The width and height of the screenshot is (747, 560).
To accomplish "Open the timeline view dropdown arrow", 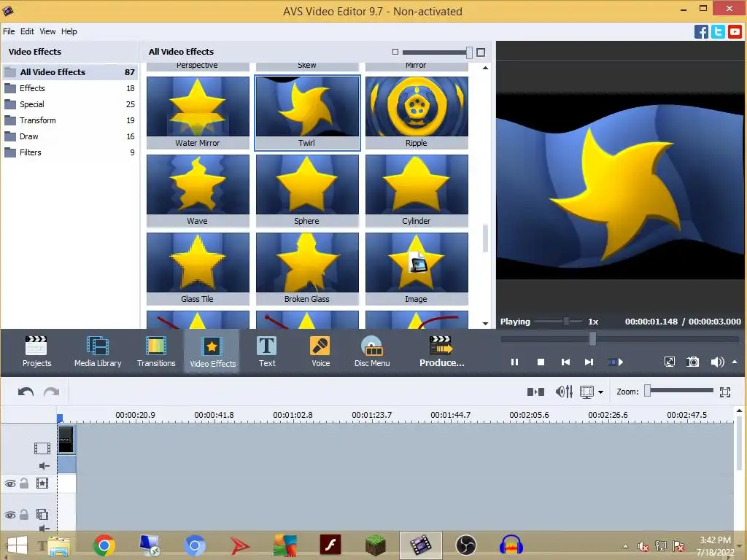I will pyautogui.click(x=601, y=392).
